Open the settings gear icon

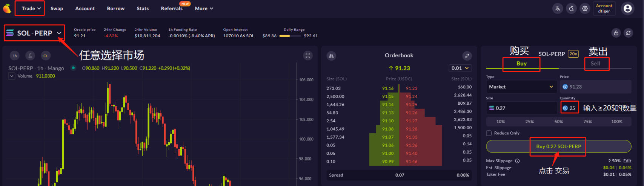(585, 9)
